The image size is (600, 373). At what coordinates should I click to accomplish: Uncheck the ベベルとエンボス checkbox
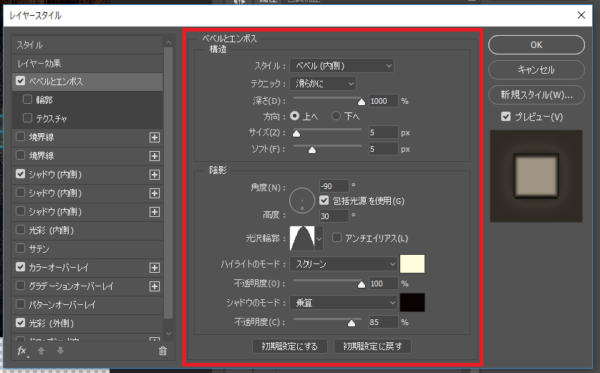(x=21, y=81)
